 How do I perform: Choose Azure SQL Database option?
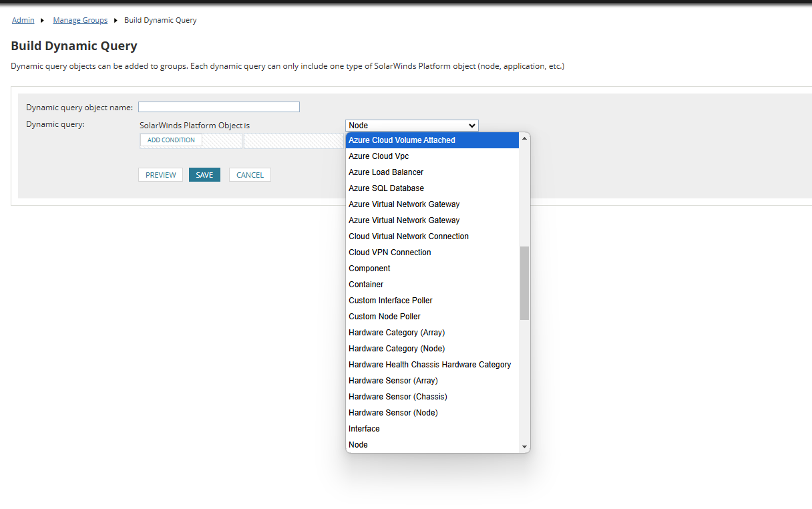coord(432,188)
